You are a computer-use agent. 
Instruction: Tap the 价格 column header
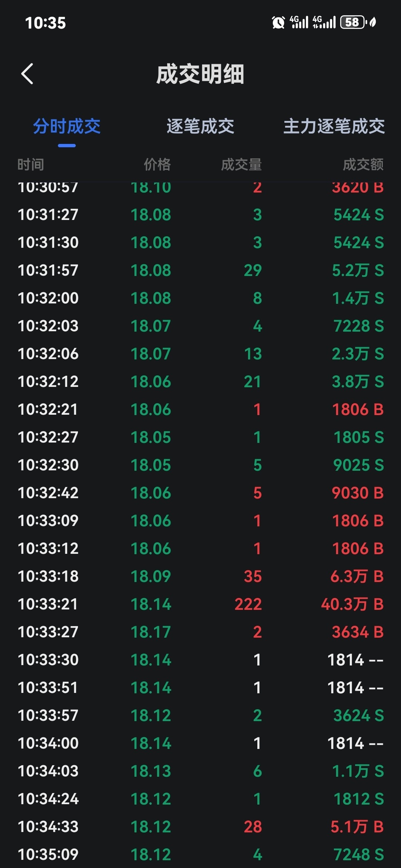(157, 164)
